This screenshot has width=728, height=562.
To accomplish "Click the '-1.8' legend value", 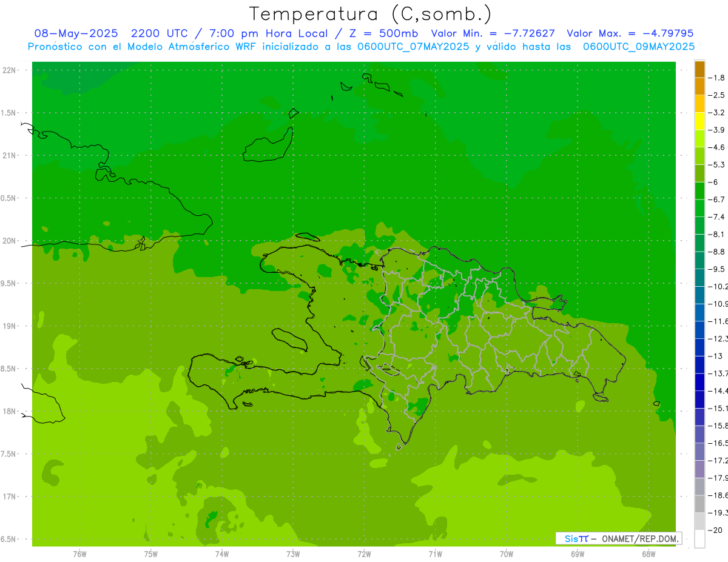I will click(718, 78).
